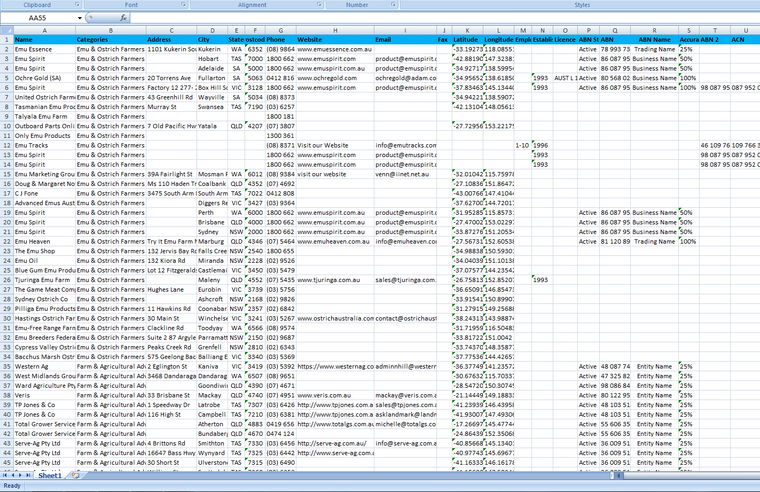Select the 20 Torrens Ave address cell
The width and height of the screenshot is (760, 492).
click(x=171, y=78)
